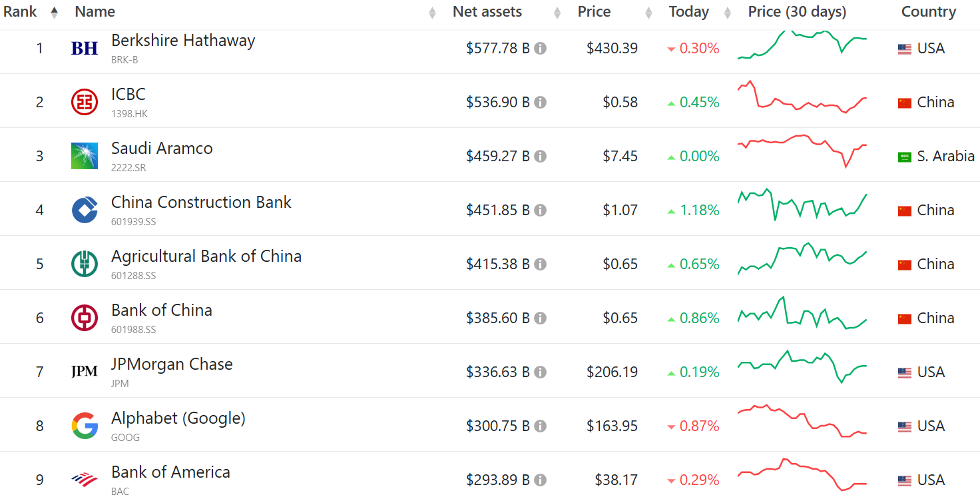Viewport: 980px width, 503px height.
Task: Click info icon beside Berkshire Hathaway net assets
Action: [x=541, y=48]
